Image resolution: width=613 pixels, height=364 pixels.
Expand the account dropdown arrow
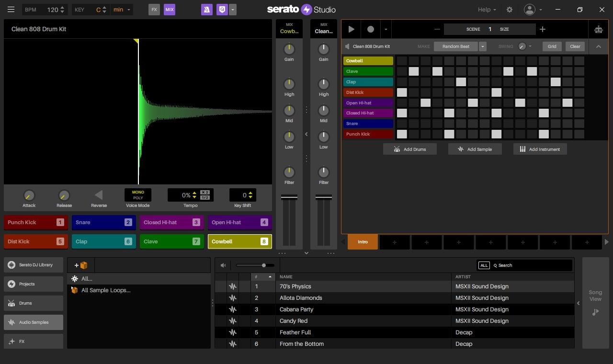[541, 10]
